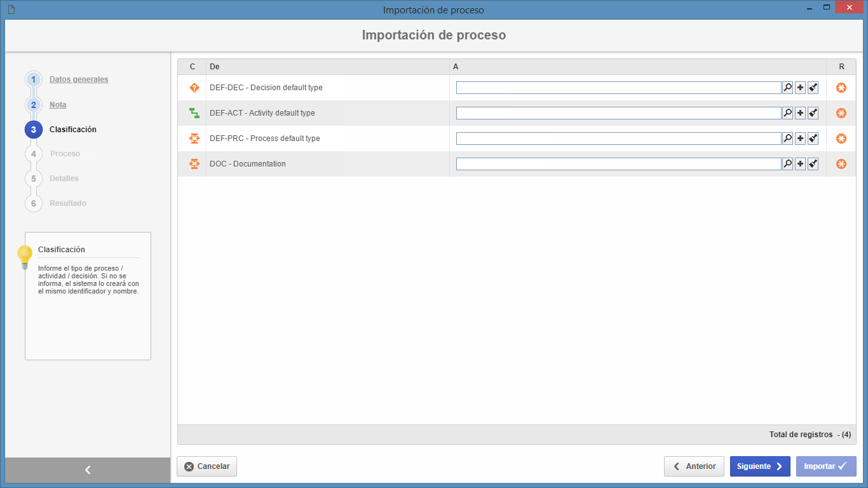868x488 pixels.
Task: Click the search magnifier for DEF-PRC row
Action: tap(787, 139)
